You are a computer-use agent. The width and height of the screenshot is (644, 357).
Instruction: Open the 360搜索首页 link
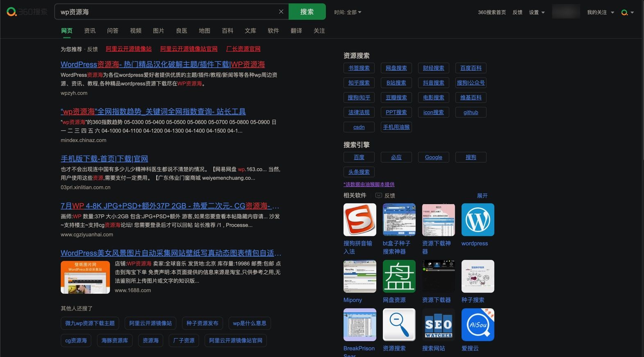pos(492,12)
